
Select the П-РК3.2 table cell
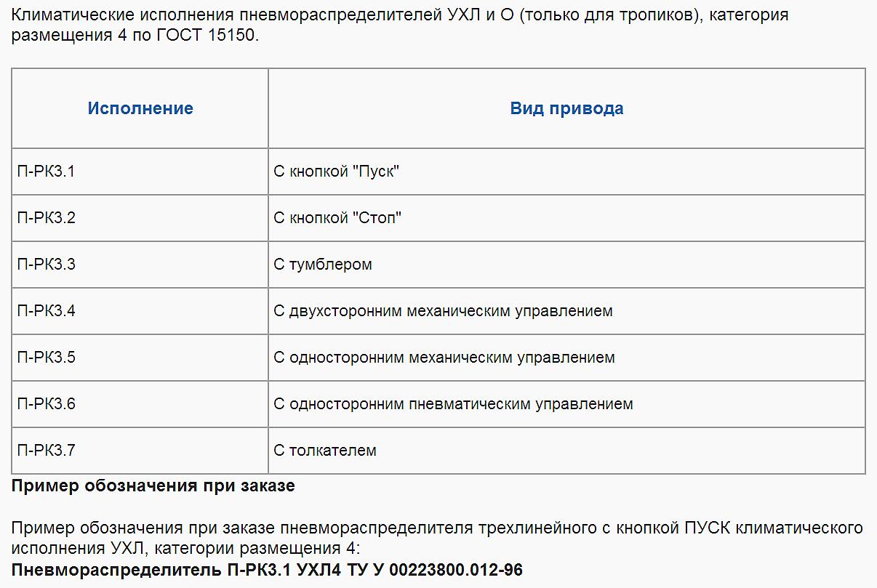click(140, 218)
